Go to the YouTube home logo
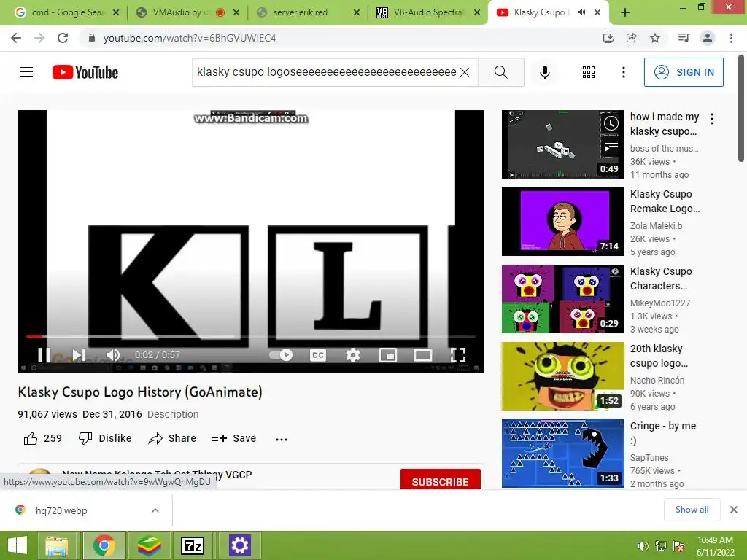 (85, 72)
